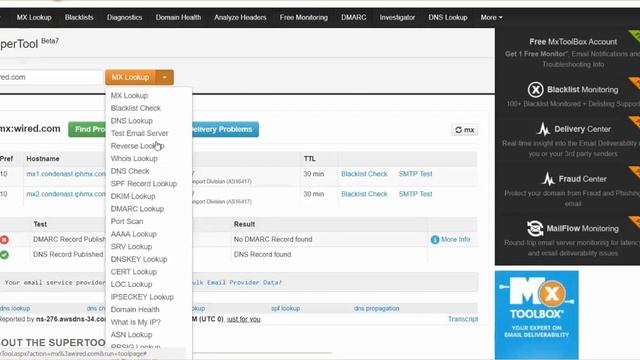This screenshot has height=360, width=640.
Task: Select DNSKEY Lookup option
Action: point(139,259)
